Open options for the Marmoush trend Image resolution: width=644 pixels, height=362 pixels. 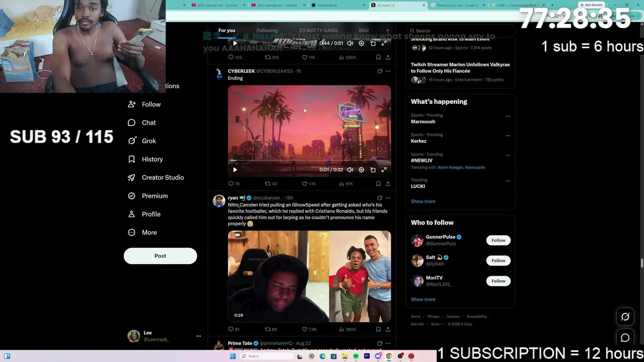click(x=508, y=116)
